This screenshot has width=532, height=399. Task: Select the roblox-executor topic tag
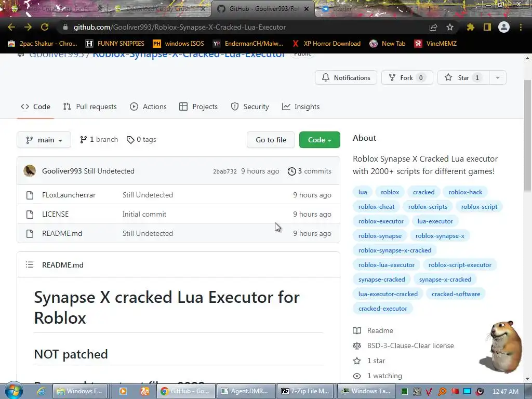coord(381,221)
